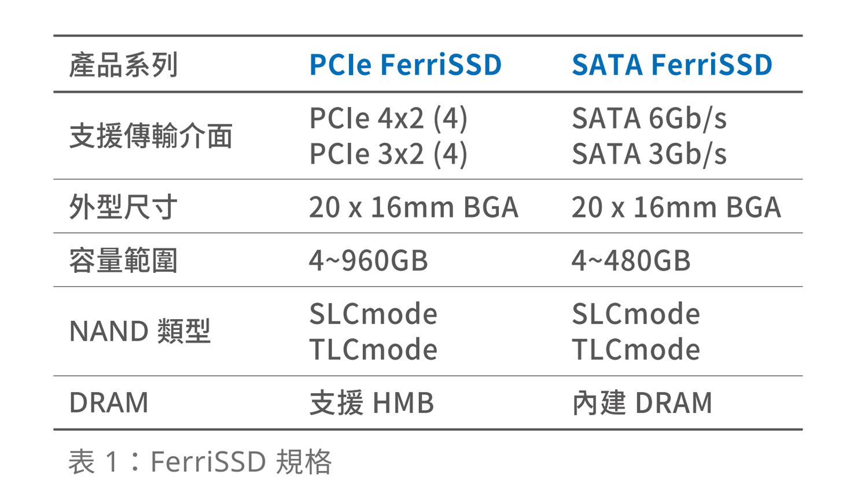
Task: Select the 產品系列 header cell
Action: tap(123, 65)
